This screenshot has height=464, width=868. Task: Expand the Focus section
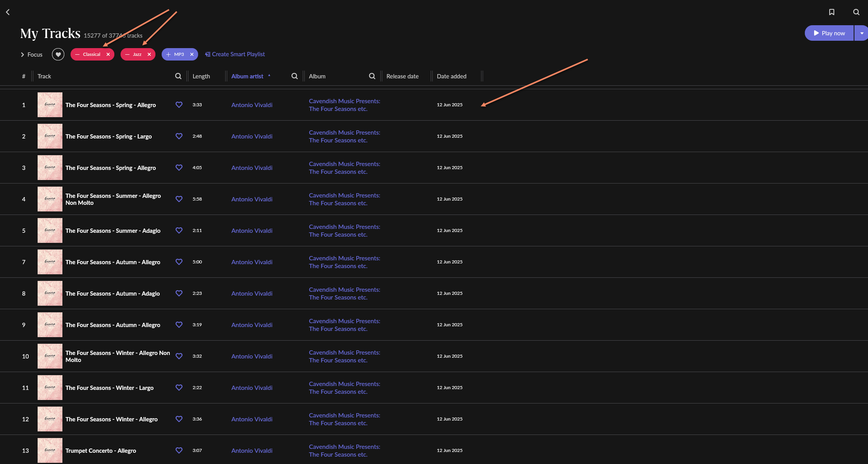[31, 54]
